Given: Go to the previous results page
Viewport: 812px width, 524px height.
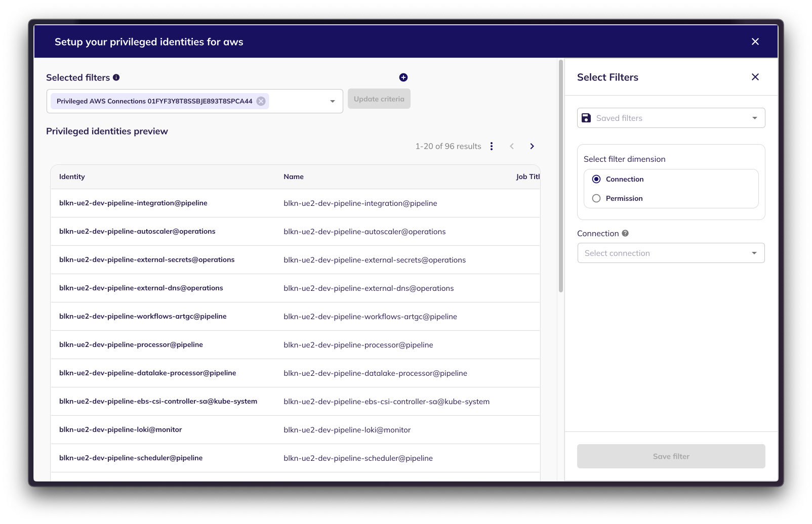Looking at the screenshot, I should pyautogui.click(x=512, y=146).
